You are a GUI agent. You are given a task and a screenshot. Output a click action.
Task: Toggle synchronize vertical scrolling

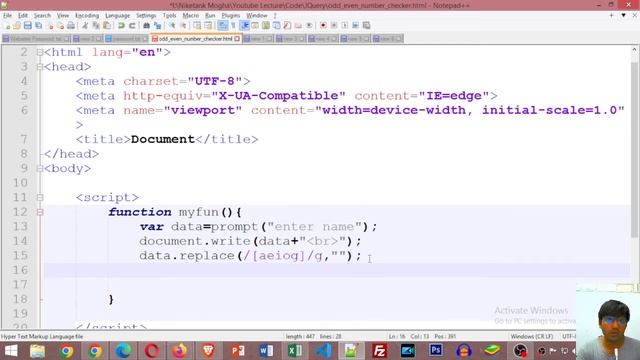pyautogui.click(x=197, y=26)
